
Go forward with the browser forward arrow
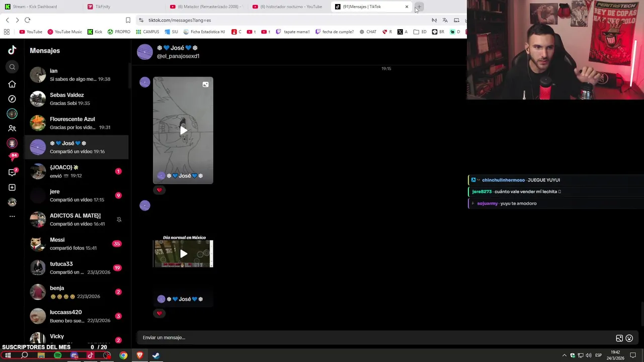pos(17,20)
